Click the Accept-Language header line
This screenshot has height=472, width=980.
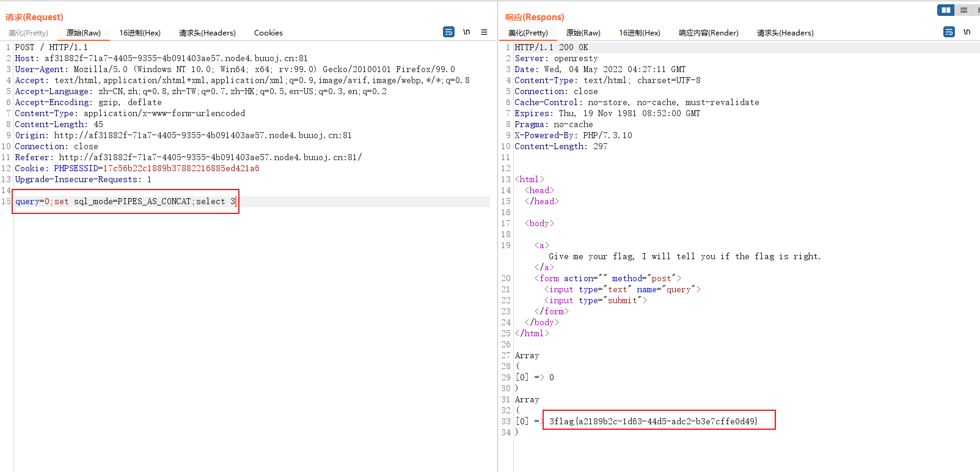pyautogui.click(x=200, y=91)
